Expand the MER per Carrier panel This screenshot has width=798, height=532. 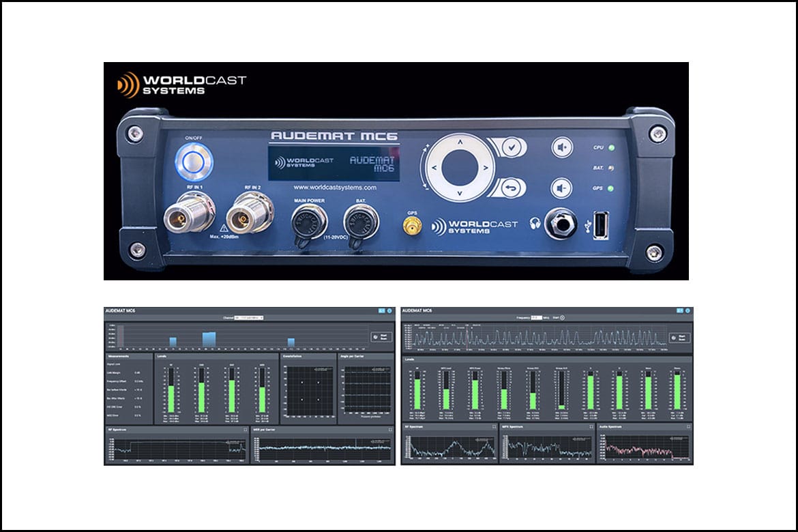[x=390, y=430]
